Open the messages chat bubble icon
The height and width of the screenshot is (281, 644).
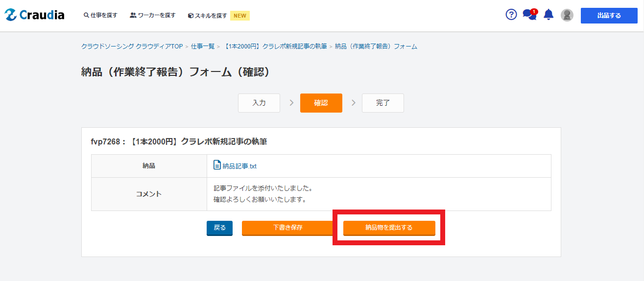[x=529, y=15]
